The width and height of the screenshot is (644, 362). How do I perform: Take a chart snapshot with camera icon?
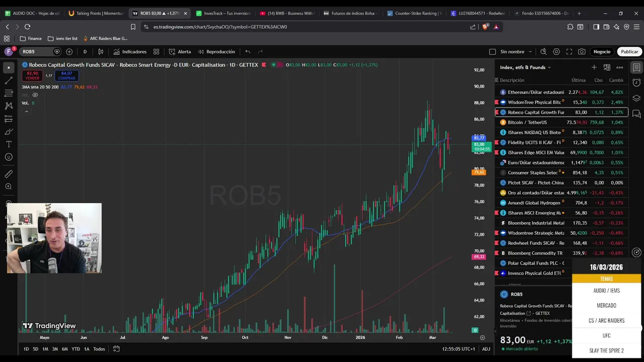coord(582,52)
